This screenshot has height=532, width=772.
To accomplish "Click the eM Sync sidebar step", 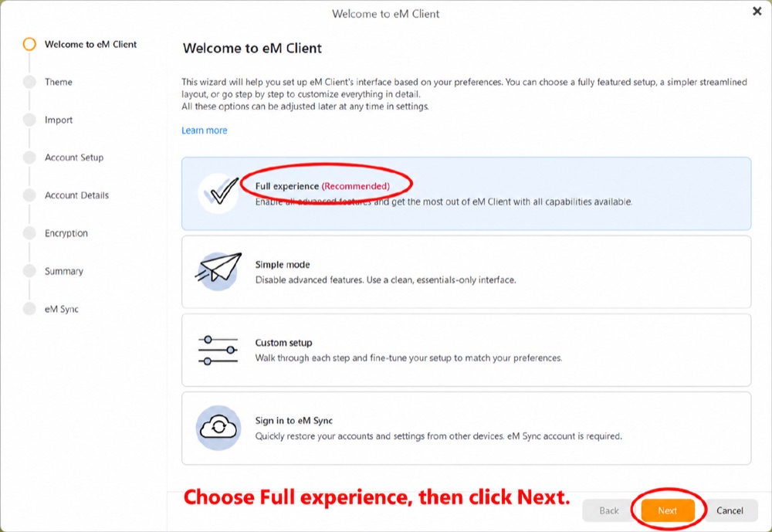I will (62, 309).
